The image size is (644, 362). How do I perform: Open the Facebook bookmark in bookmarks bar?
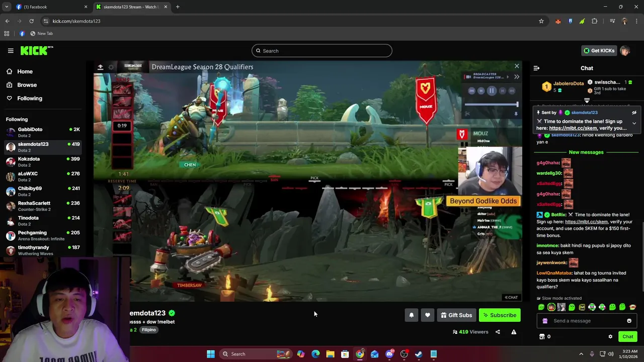coord(22,34)
